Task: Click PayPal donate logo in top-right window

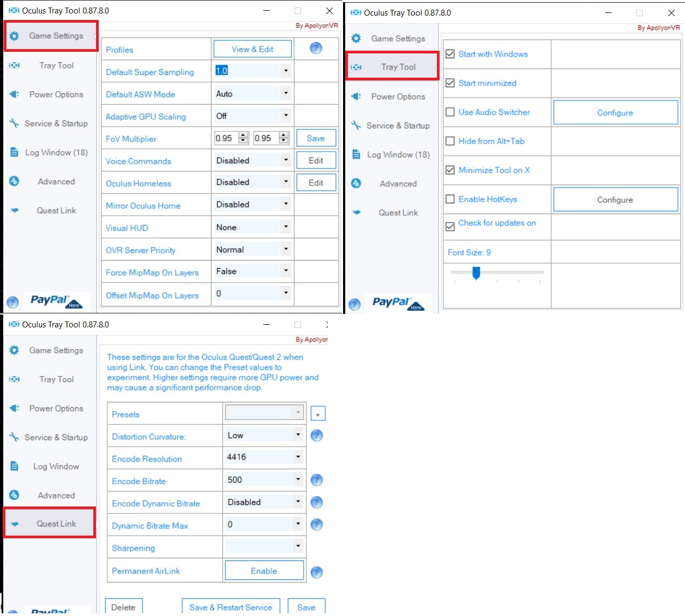Action: click(x=398, y=303)
